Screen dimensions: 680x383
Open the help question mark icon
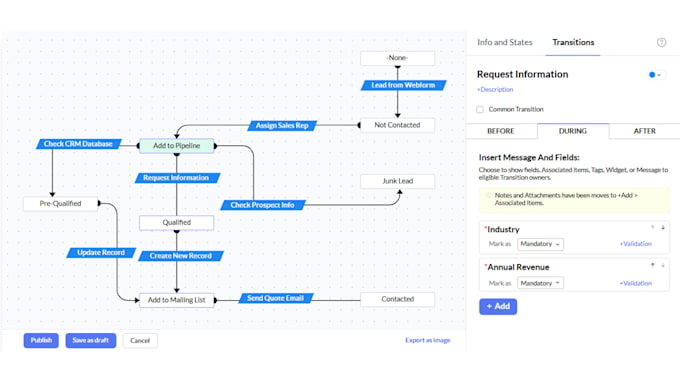pyautogui.click(x=661, y=42)
